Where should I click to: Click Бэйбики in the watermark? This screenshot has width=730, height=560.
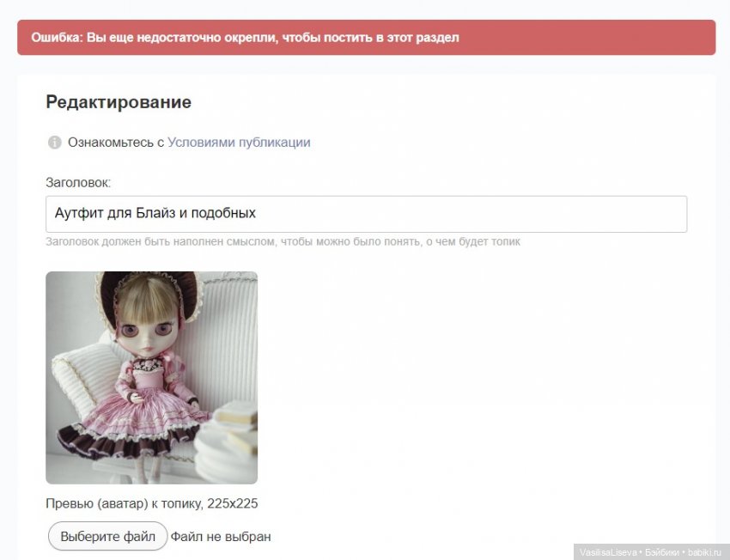point(662,552)
